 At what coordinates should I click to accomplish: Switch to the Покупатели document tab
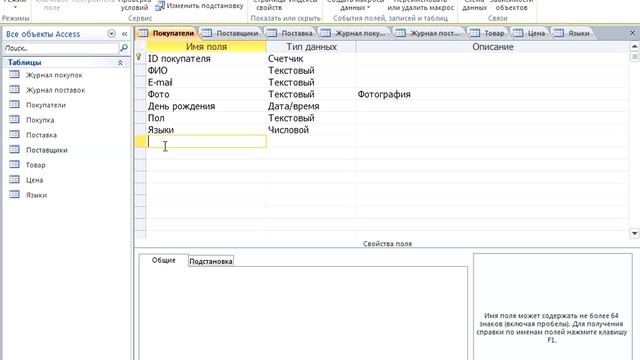pos(167,33)
